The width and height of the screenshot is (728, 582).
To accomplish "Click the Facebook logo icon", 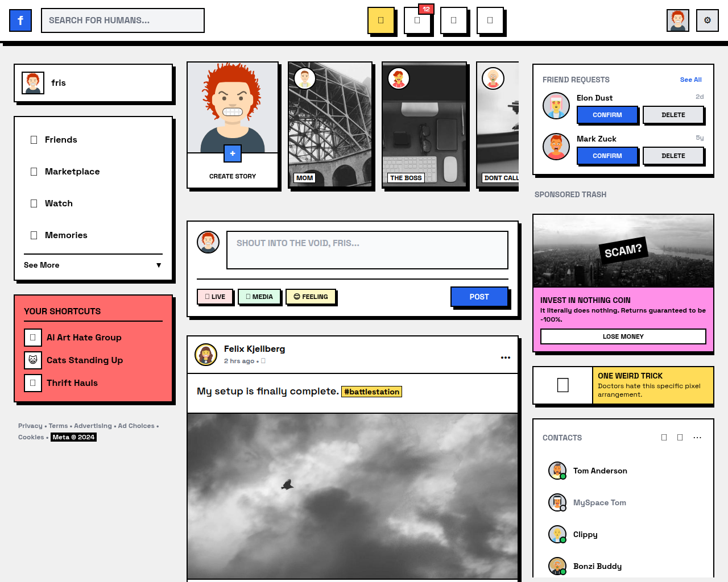I will click(20, 20).
